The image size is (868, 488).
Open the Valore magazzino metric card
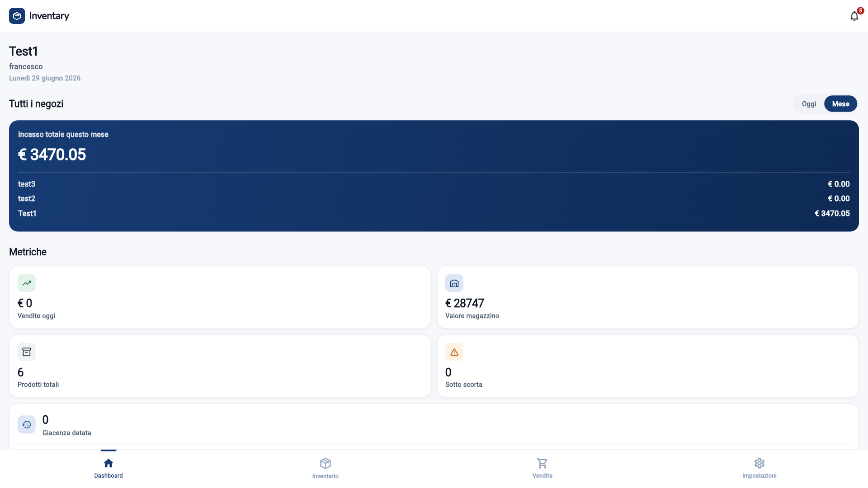[x=647, y=297]
